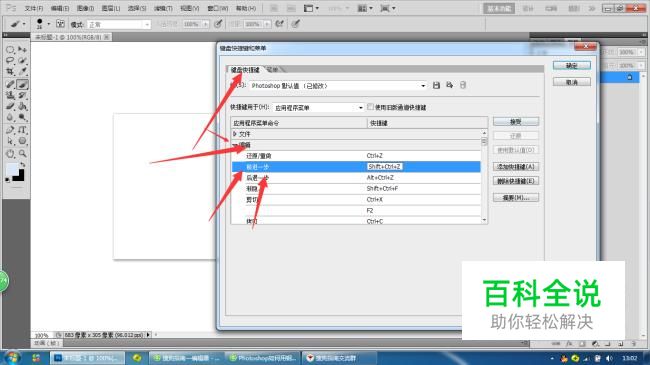Open the 图像(I) menu

click(85, 8)
